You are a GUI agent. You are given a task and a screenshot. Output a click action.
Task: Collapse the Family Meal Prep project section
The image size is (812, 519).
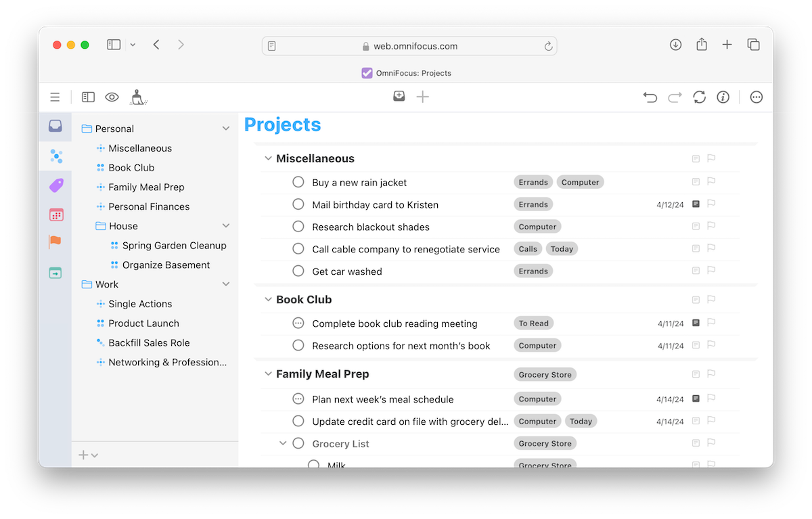coord(268,374)
